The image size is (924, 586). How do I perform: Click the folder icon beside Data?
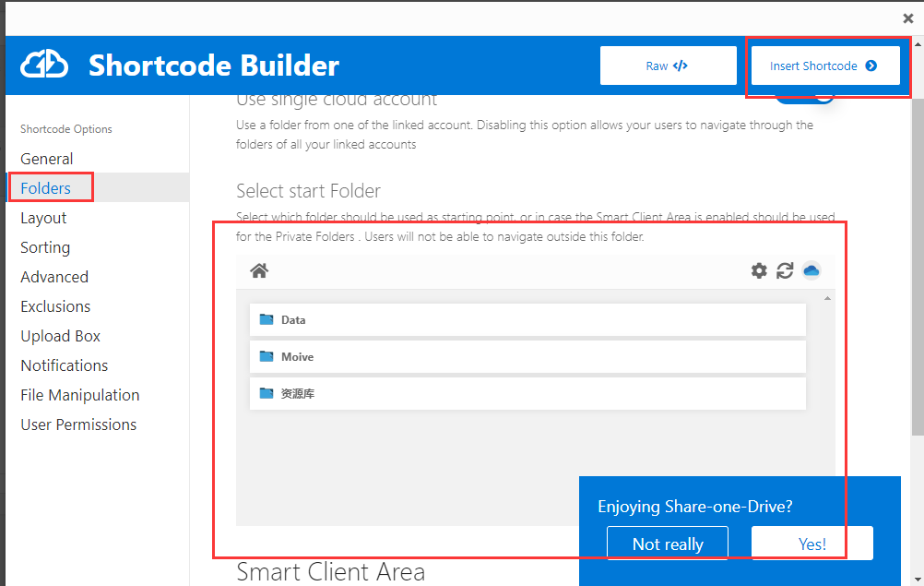[x=267, y=319]
